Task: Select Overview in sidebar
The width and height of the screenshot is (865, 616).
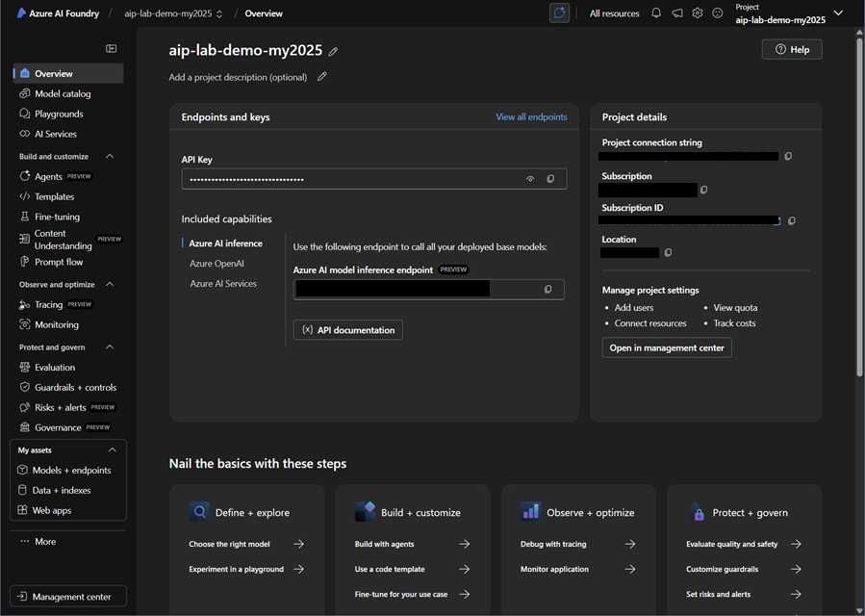Action: click(68, 73)
